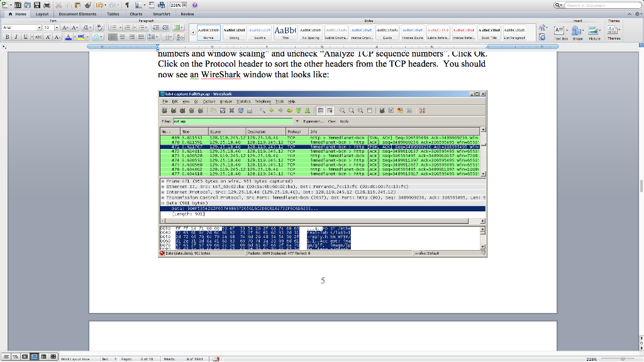Toggle Italic formatting
Image resolution: width=644 pixels, height=362 pixels.
click(16, 37)
